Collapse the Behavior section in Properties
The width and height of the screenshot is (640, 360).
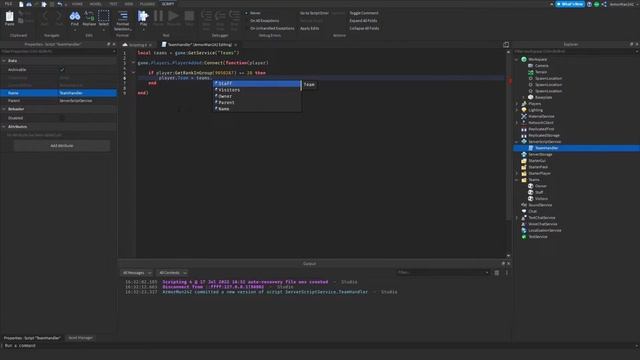[x=4, y=109]
